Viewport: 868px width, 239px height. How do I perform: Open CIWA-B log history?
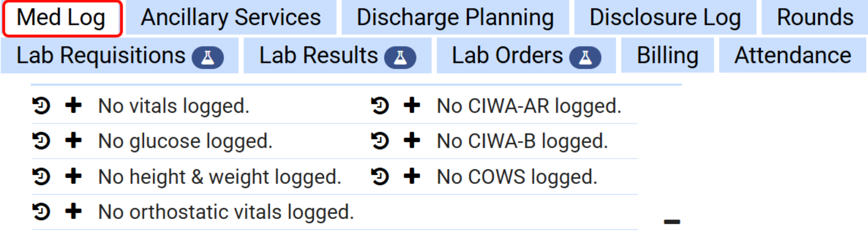click(x=380, y=141)
